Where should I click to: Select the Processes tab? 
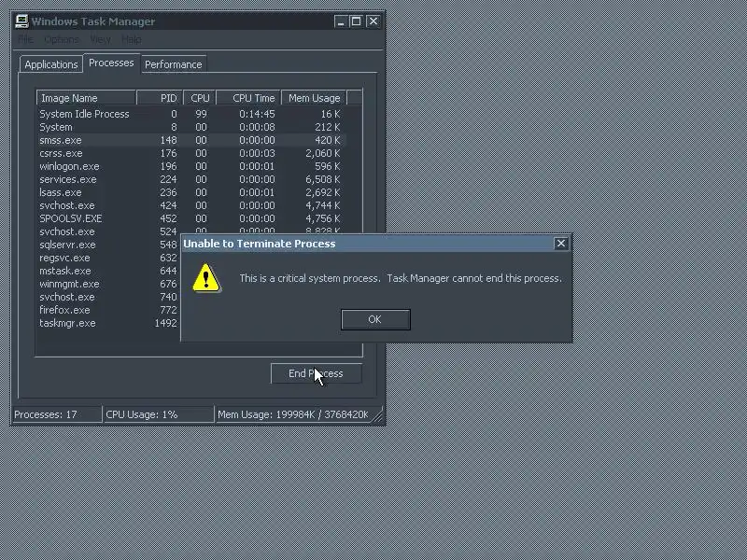point(111,63)
